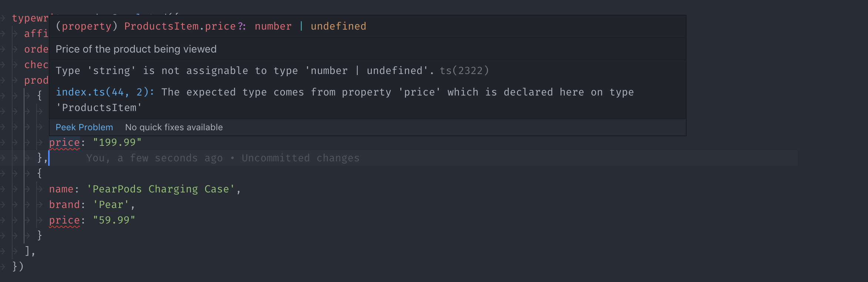Click the orde line in the editor
Viewport: 868px width, 282px height.
coord(36,49)
